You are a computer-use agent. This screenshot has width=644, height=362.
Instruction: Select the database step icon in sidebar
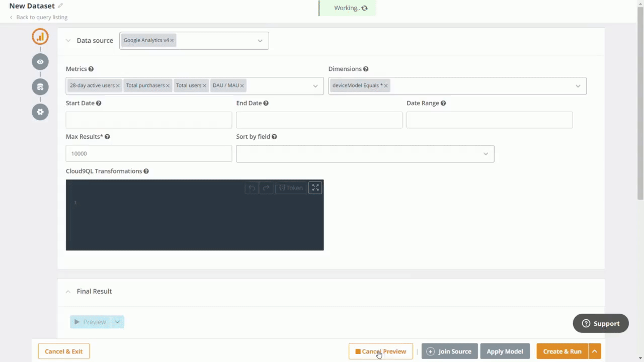[40, 87]
